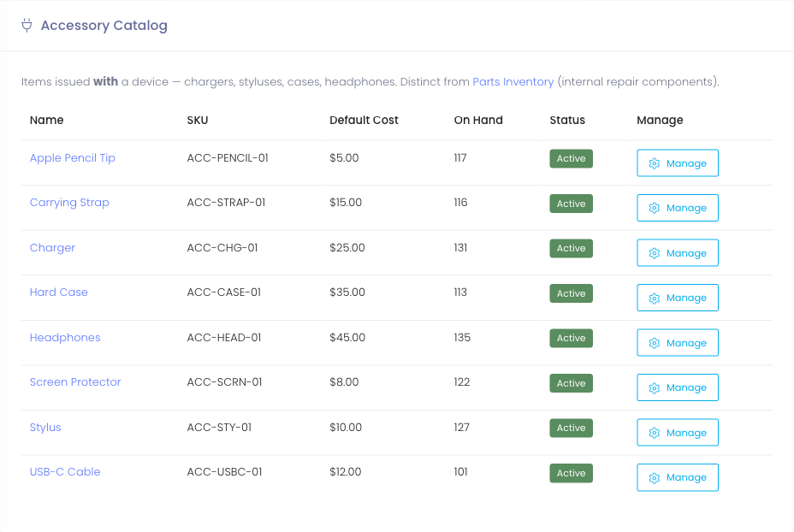Click Manage text for Hard Case
The width and height of the screenshot is (794, 532).
tap(686, 299)
